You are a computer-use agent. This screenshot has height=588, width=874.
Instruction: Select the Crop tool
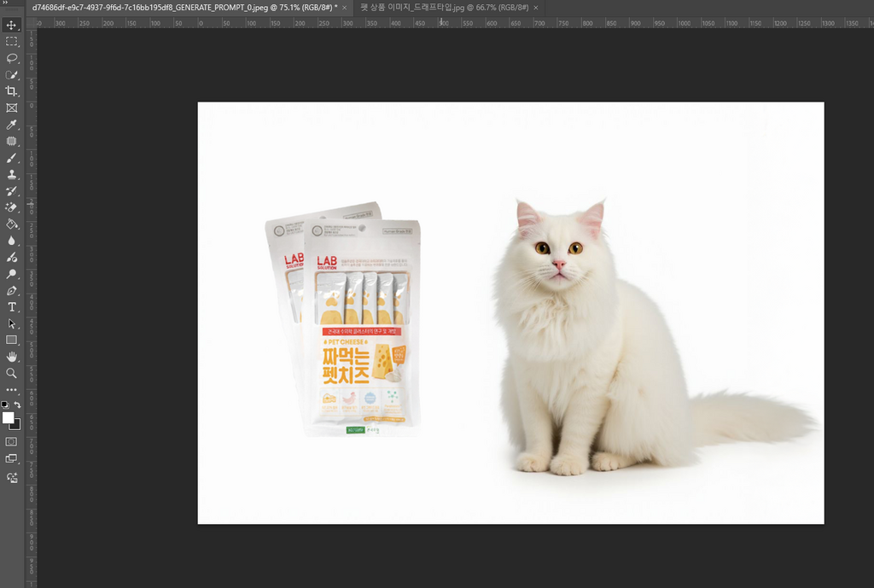[x=11, y=91]
